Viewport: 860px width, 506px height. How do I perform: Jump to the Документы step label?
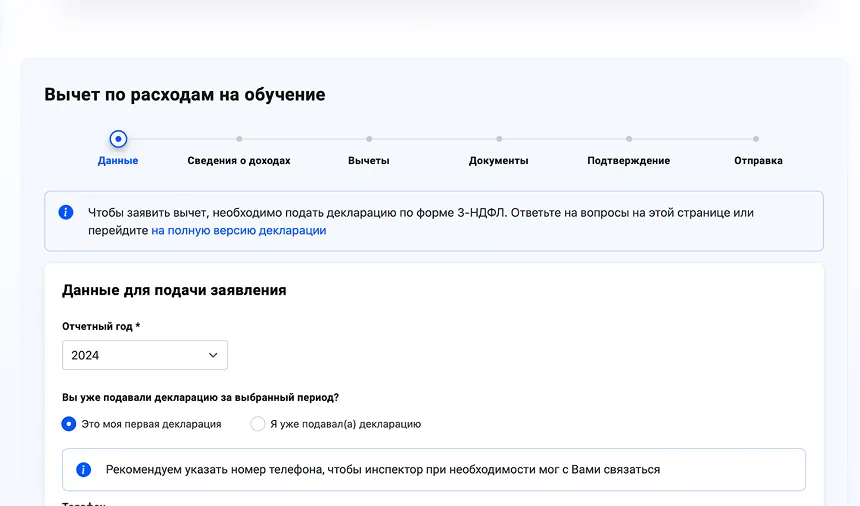499,161
